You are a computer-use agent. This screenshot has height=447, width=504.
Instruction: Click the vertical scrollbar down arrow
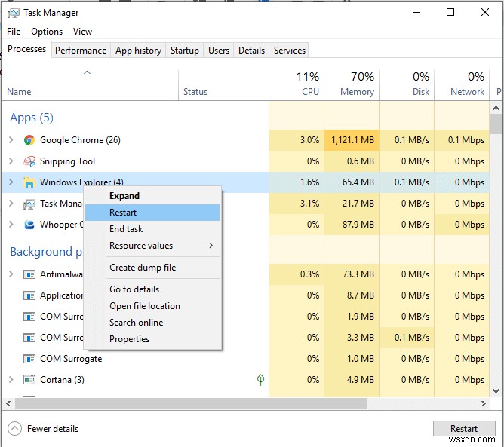[x=496, y=391]
